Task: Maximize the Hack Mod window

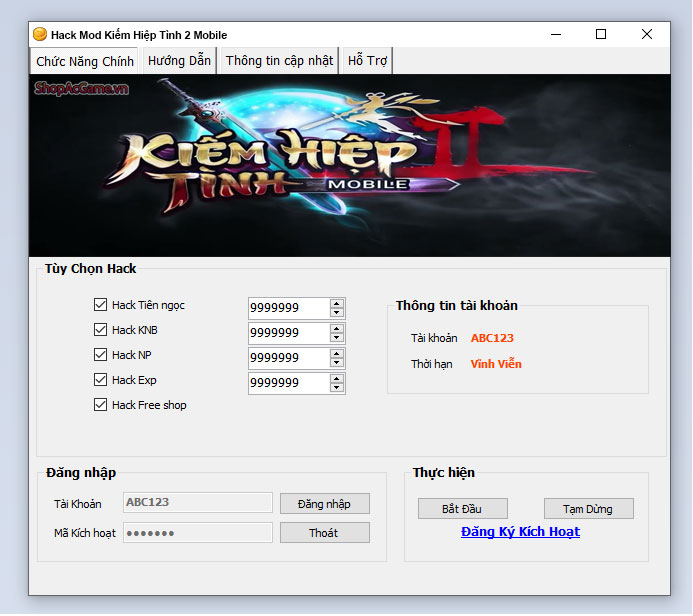Action: point(601,34)
